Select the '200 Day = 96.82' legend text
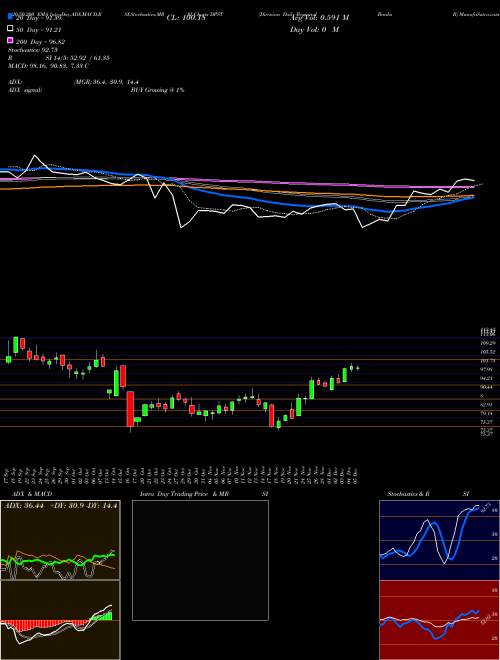This screenshot has height=660, width=500. pyautogui.click(x=41, y=42)
